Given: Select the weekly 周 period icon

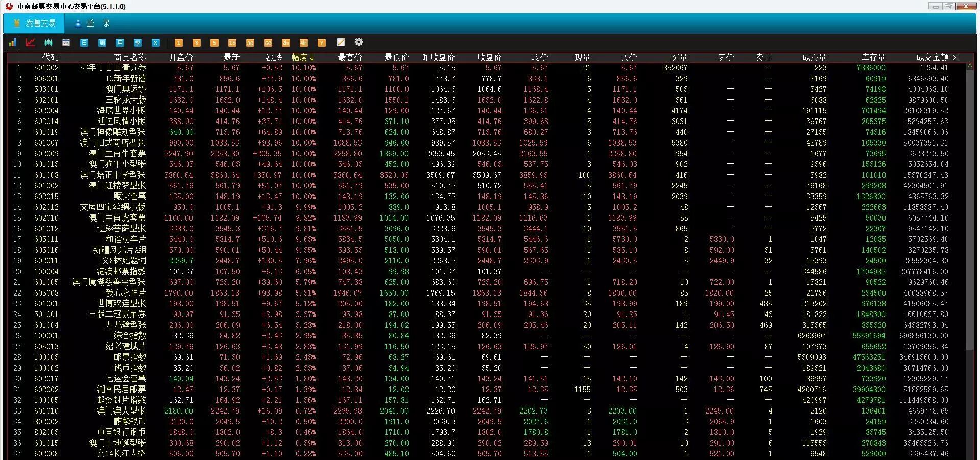Looking at the screenshot, I should point(102,43).
